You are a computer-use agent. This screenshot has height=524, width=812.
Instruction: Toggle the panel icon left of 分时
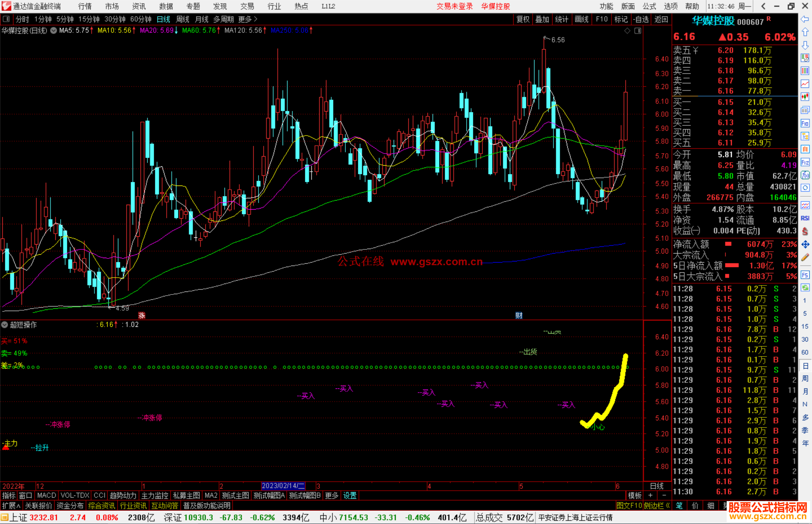click(6, 19)
